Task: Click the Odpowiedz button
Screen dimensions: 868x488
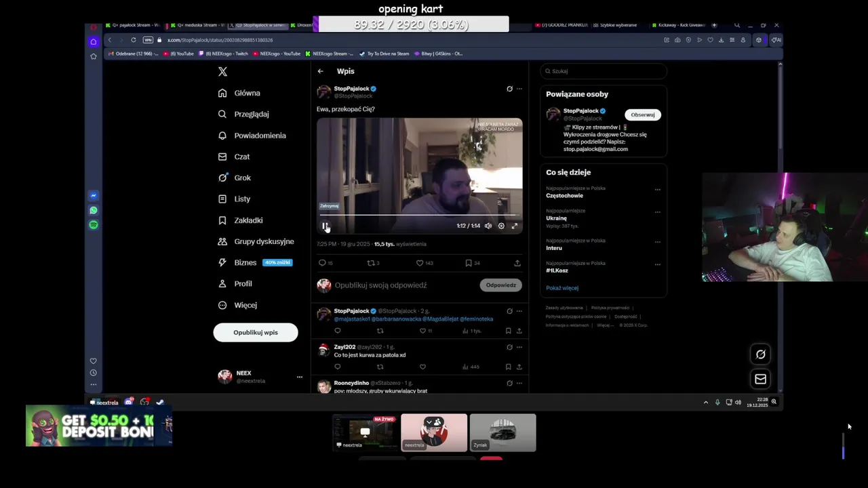Action: click(501, 285)
